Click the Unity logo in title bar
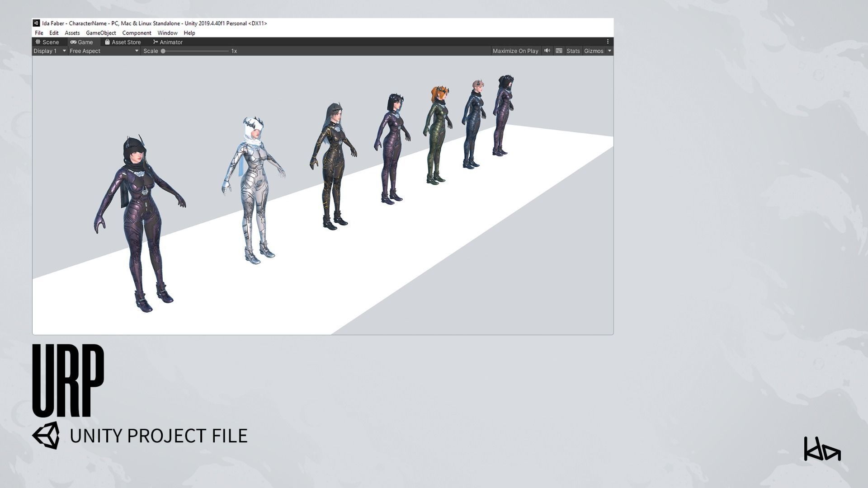868x488 pixels. [x=36, y=23]
